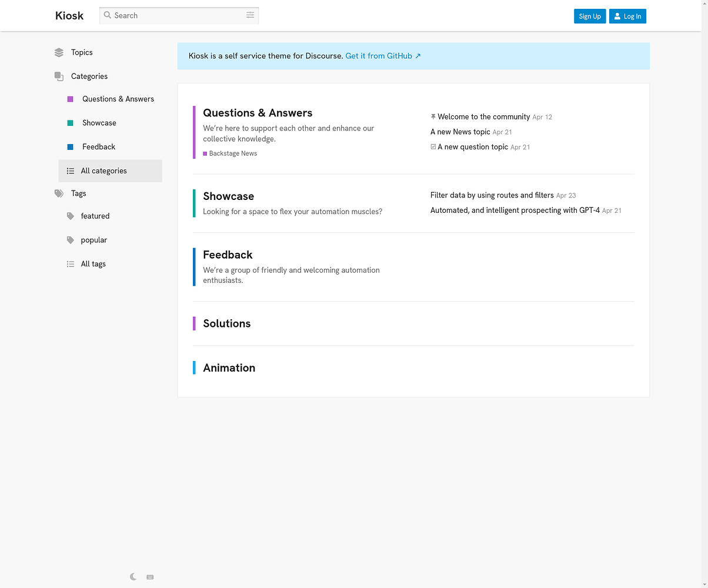This screenshot has width=708, height=588.
Task: Click the Tags icon in sidebar
Action: coord(59,193)
